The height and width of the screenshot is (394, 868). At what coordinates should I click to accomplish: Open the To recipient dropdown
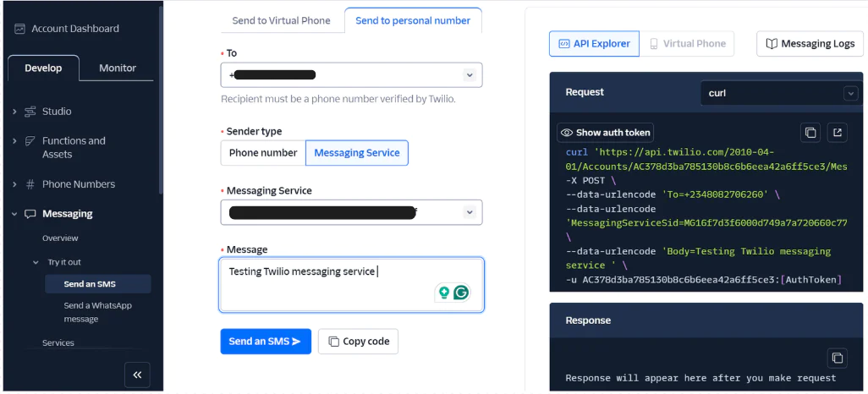470,75
